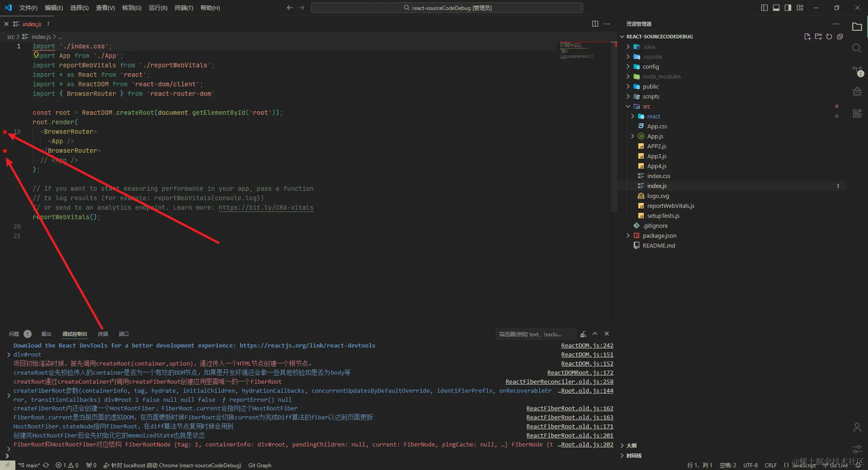Expand the .vscode folder

coord(628,56)
